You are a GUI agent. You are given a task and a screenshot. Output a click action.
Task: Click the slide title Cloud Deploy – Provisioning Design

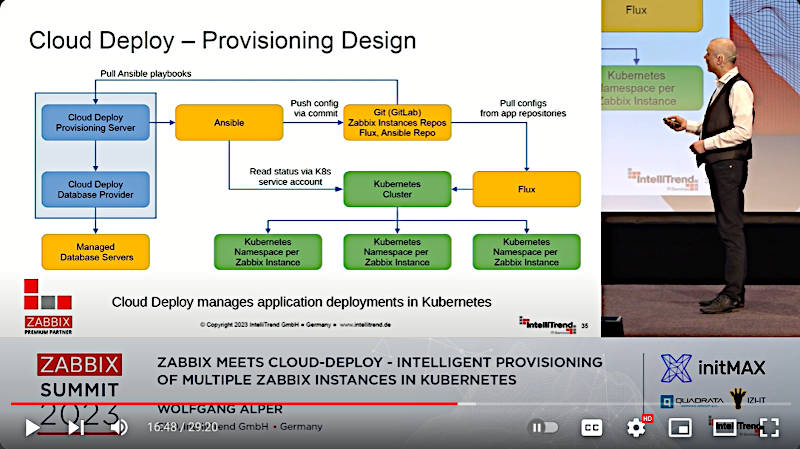coord(222,40)
